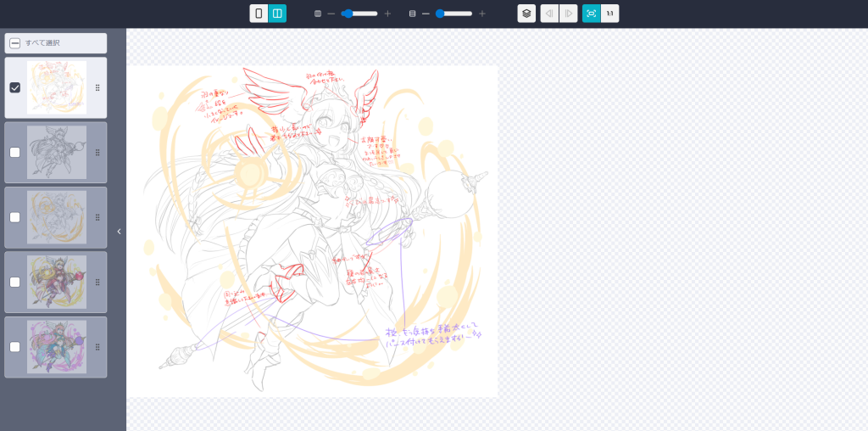The width and height of the screenshot is (868, 431).
Task: Select the fifth purple-toned artwork thumbnail
Action: click(56, 347)
